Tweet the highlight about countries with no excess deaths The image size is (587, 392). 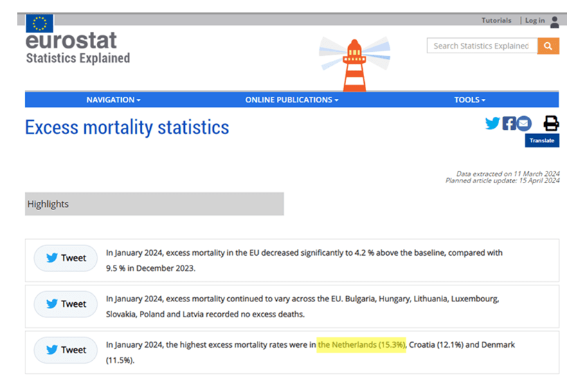click(x=66, y=304)
